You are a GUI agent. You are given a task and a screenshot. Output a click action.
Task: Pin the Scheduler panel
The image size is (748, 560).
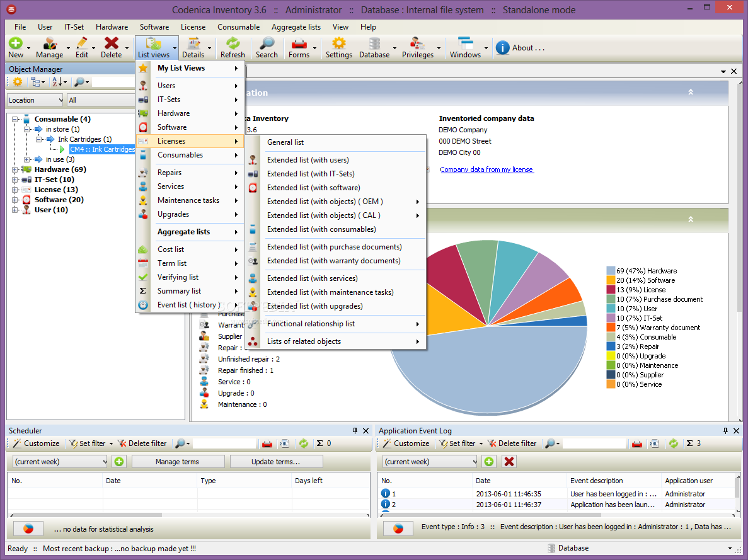coord(355,430)
